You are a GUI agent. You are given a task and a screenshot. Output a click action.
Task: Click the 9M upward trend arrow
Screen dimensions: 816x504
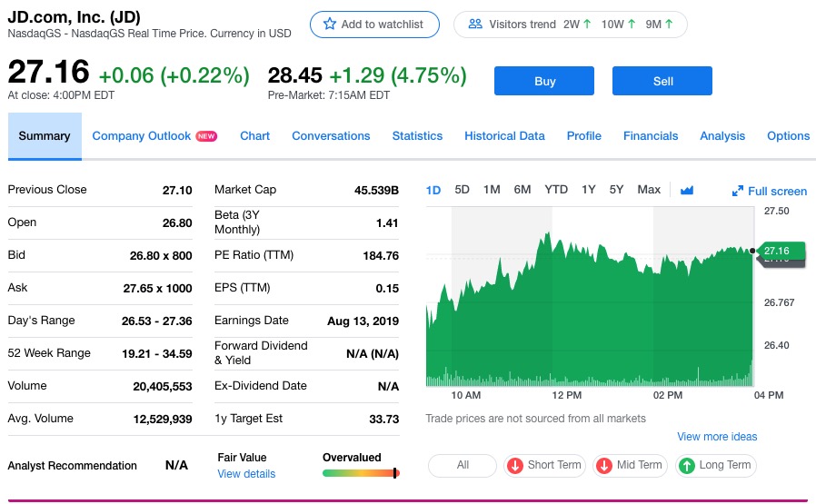[669, 24]
